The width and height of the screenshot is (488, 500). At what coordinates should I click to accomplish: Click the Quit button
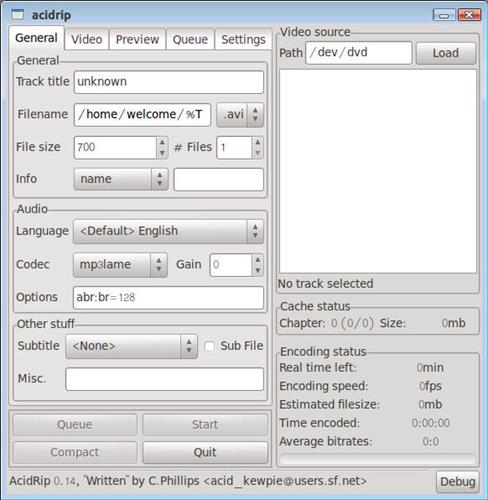tap(205, 452)
